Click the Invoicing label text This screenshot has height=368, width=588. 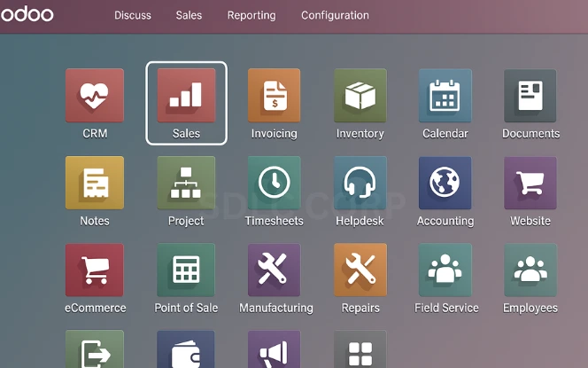(x=275, y=134)
